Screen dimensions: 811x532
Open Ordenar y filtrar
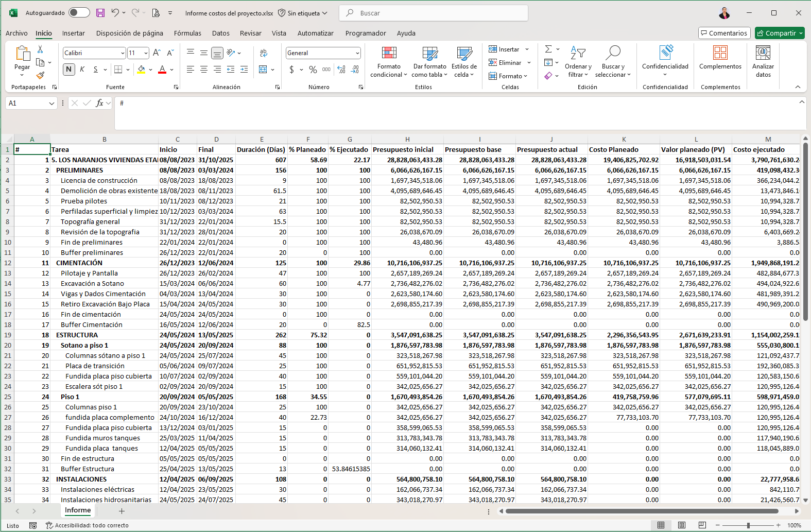(578, 62)
